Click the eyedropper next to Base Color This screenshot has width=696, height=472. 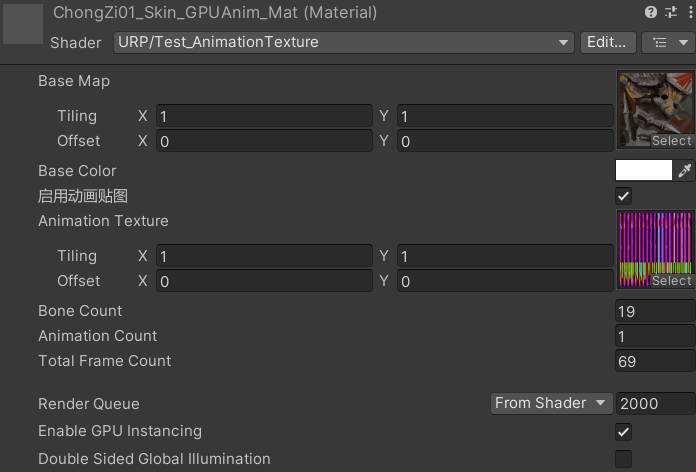(x=685, y=171)
